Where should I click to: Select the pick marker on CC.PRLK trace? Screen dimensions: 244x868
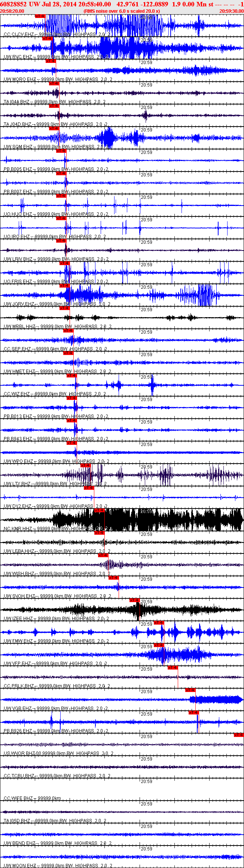pos(173,668)
